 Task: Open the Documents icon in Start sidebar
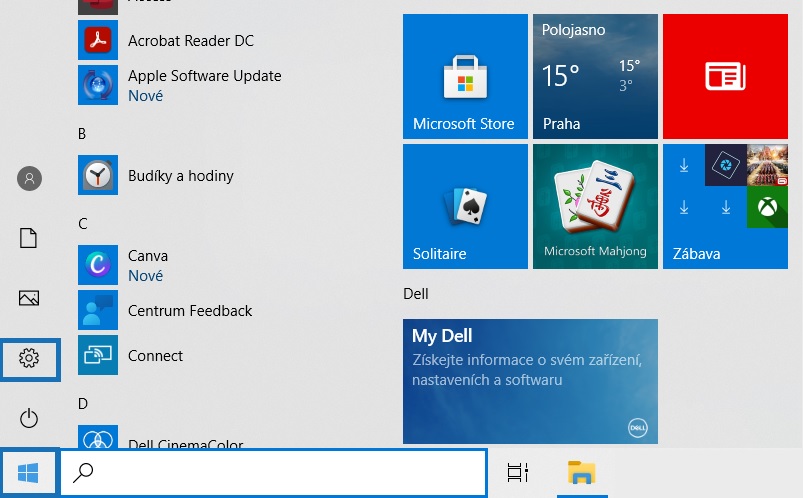29,238
